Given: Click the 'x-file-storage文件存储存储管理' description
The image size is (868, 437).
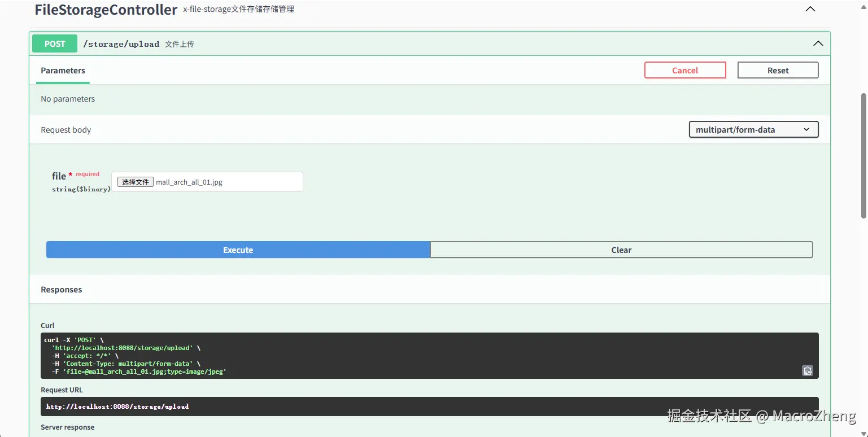Looking at the screenshot, I should [238, 10].
